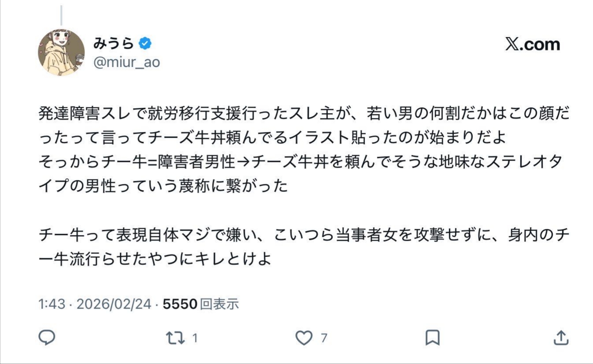Open the @miur_ao handle link
Viewport: 593px width, 364px height.
127,63
